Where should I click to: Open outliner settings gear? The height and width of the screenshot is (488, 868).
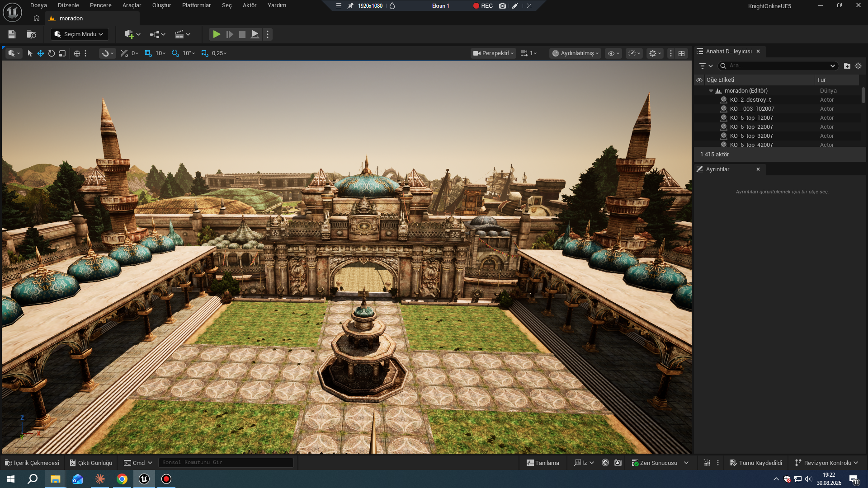pyautogui.click(x=858, y=66)
